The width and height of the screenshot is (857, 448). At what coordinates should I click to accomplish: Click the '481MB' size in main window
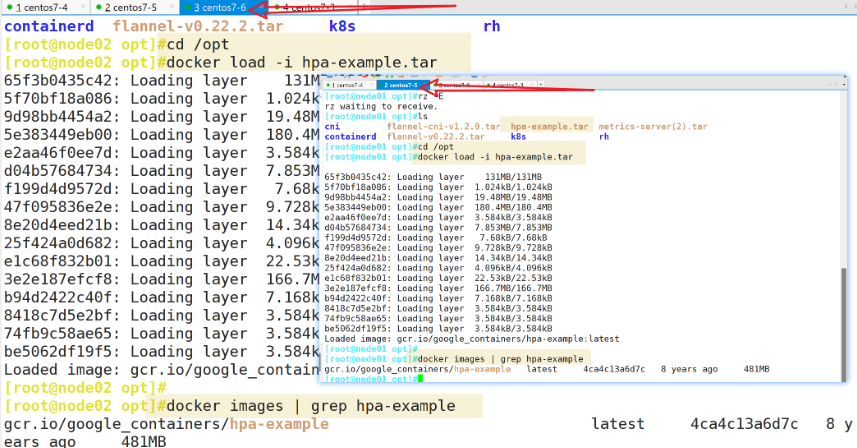(x=144, y=441)
